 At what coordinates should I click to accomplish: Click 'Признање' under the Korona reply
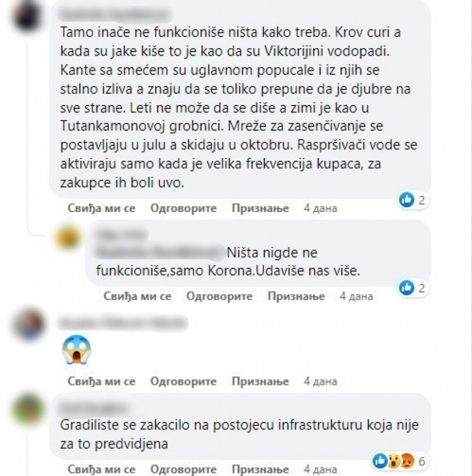pos(296,296)
